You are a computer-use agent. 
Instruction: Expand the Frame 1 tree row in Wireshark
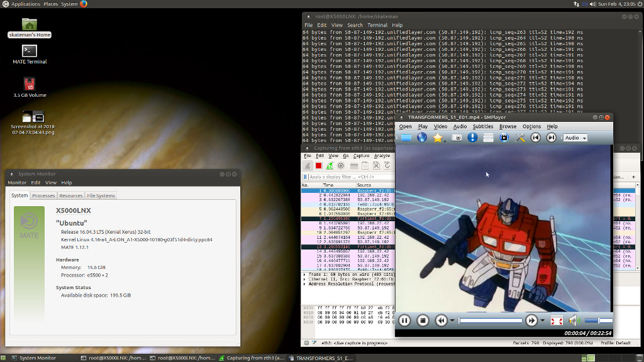(x=304, y=275)
